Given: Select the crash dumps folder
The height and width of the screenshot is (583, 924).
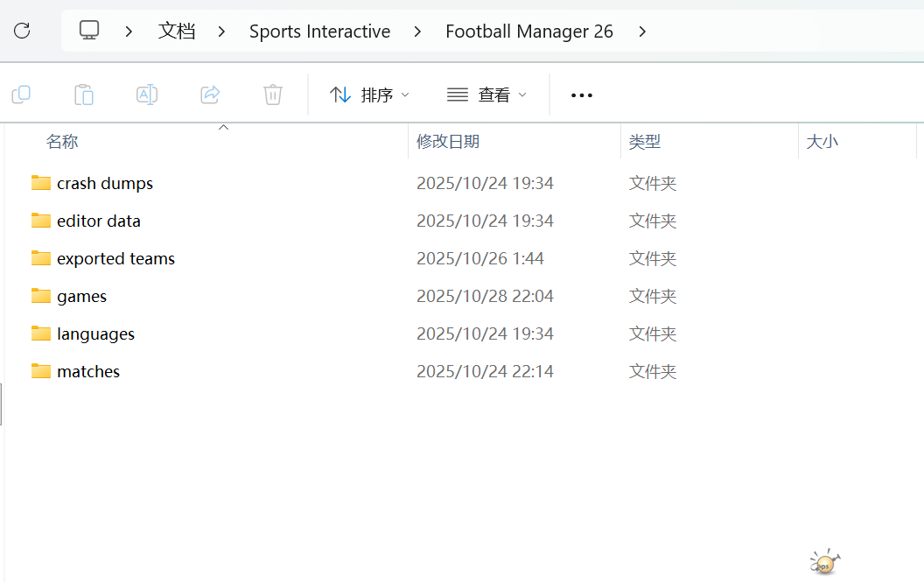Looking at the screenshot, I should click(104, 184).
